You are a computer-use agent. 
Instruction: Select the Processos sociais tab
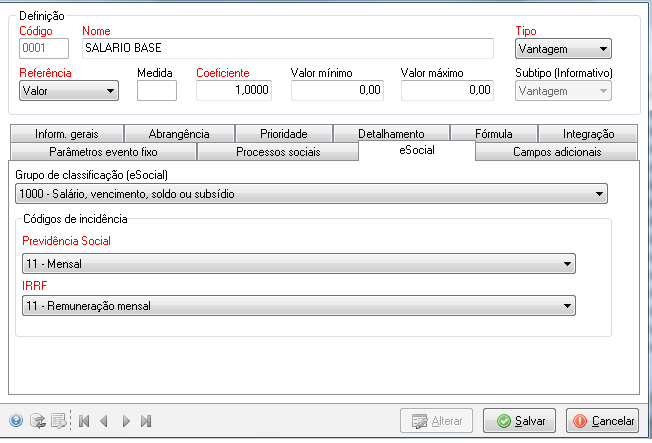point(277,152)
